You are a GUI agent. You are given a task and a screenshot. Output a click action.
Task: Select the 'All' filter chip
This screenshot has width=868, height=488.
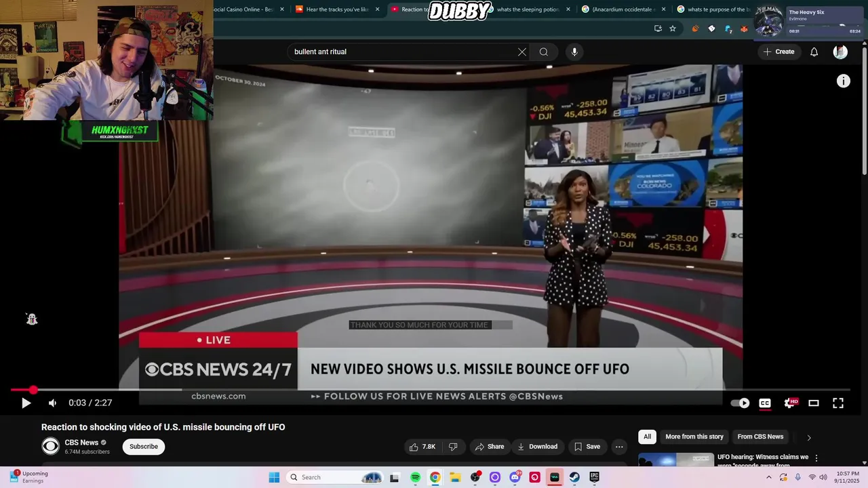(648, 437)
